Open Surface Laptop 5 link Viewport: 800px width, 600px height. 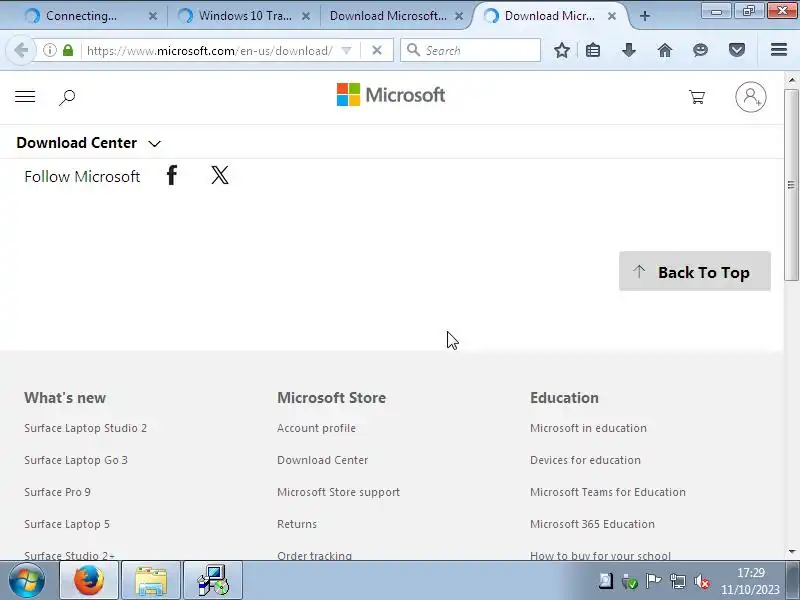[67, 524]
